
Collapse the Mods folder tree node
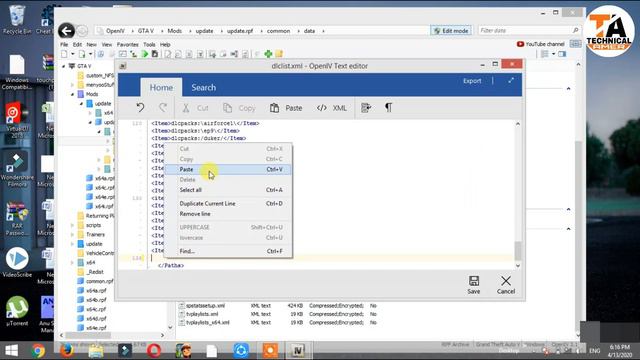click(73, 94)
